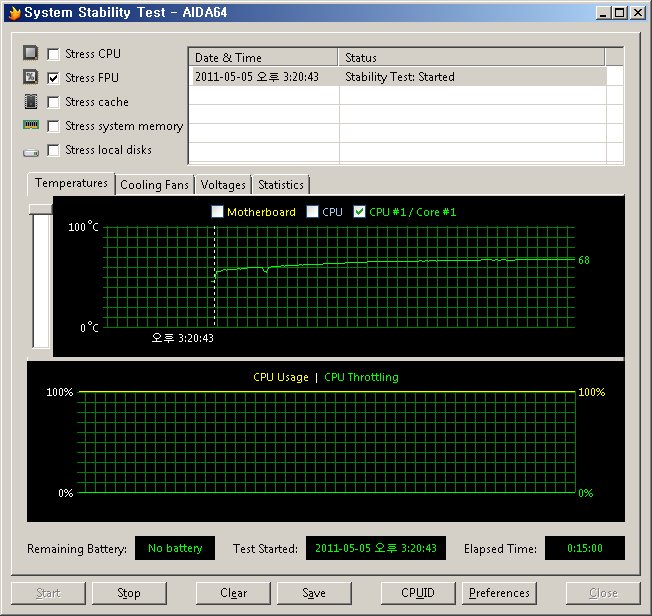Viewport: 652px width, 616px height.
Task: Click the Clear button
Action: coord(233,593)
